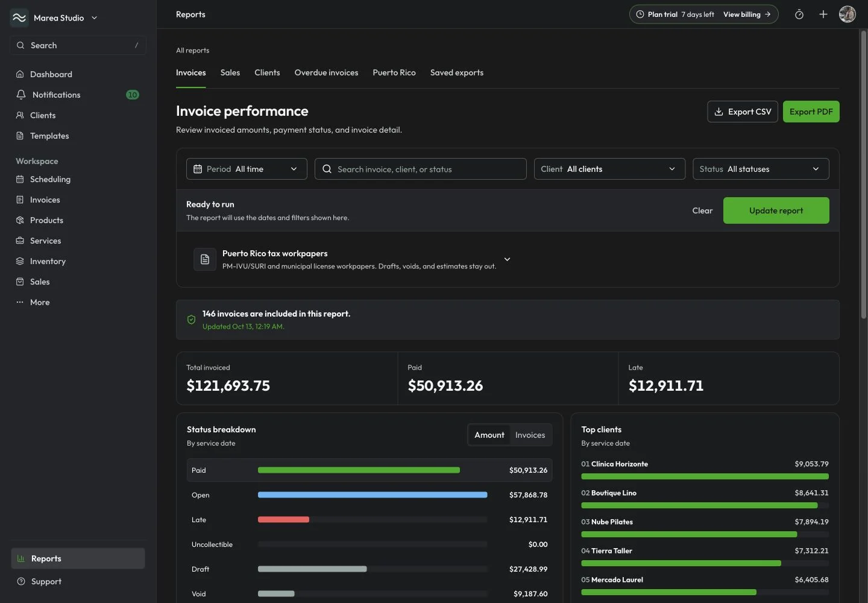Open Notifications in the sidebar

pyautogui.click(x=78, y=95)
